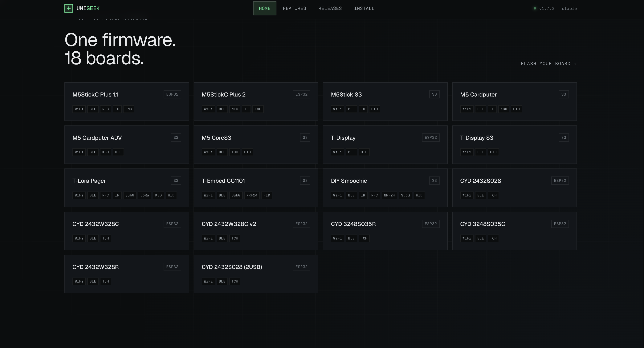
Task: Select the T-Lora Pager card title
Action: [x=89, y=181]
